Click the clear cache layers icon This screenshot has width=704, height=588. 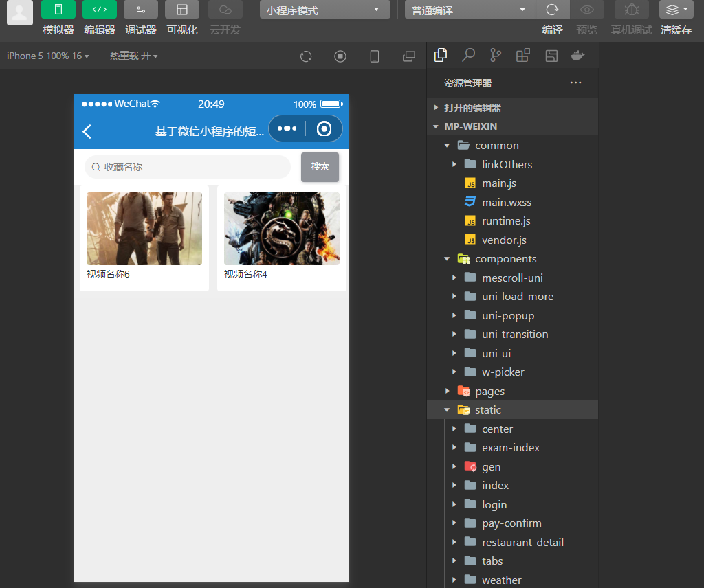[676, 10]
